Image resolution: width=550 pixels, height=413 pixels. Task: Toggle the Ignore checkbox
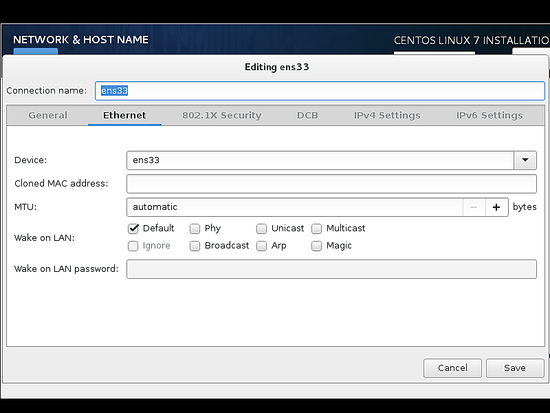(x=133, y=246)
